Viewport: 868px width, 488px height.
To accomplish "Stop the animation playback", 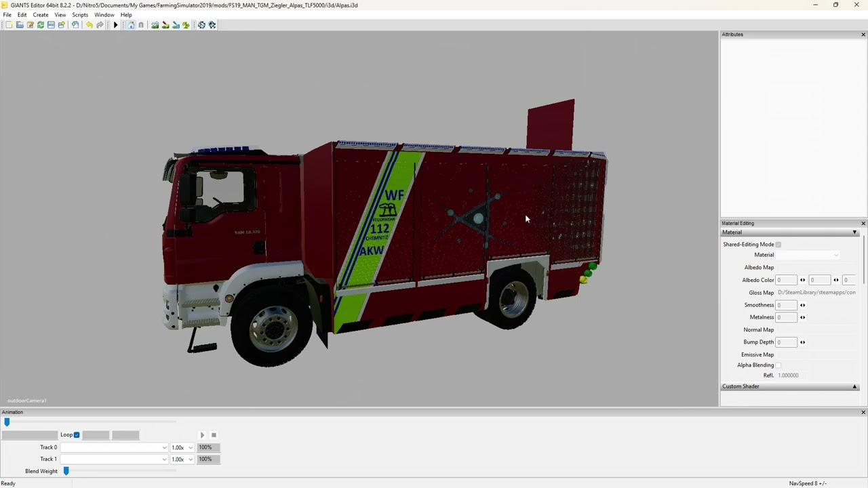I will click(x=214, y=435).
